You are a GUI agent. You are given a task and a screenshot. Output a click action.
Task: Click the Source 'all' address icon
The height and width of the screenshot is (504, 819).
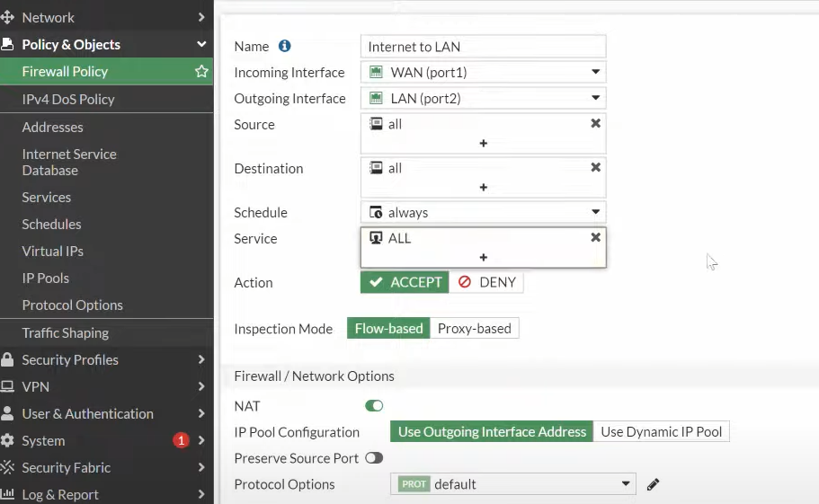point(376,124)
